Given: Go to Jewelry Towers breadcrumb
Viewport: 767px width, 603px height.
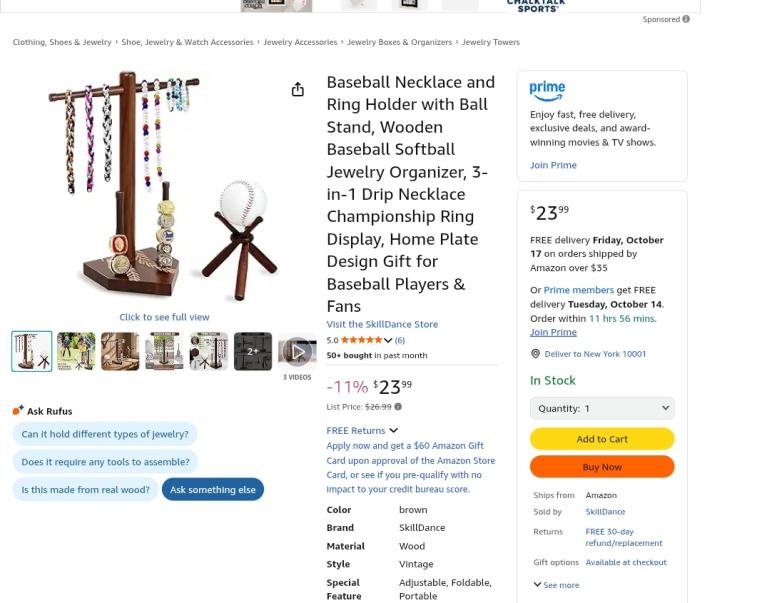Looking at the screenshot, I should tap(491, 42).
